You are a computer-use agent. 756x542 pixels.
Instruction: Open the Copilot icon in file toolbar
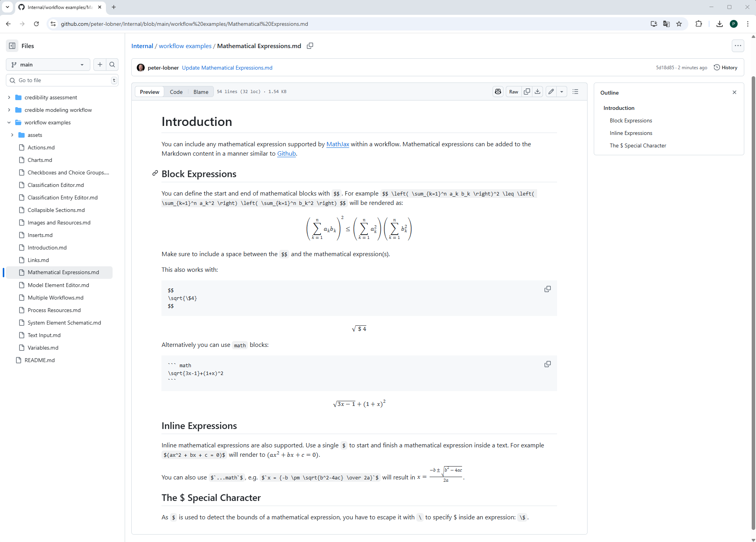click(x=498, y=92)
